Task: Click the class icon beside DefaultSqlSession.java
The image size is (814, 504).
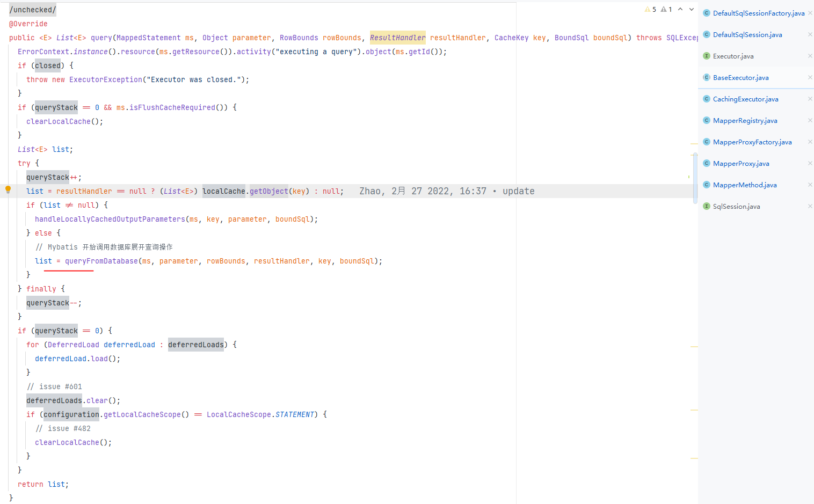Action: coord(707,34)
